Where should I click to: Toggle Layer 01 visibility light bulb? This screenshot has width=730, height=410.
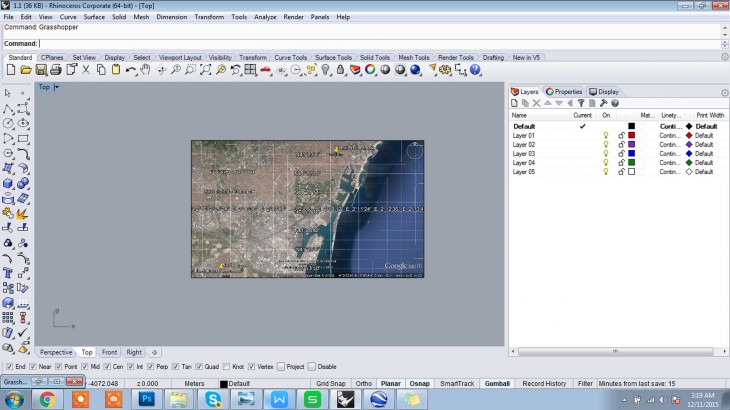tap(605, 135)
